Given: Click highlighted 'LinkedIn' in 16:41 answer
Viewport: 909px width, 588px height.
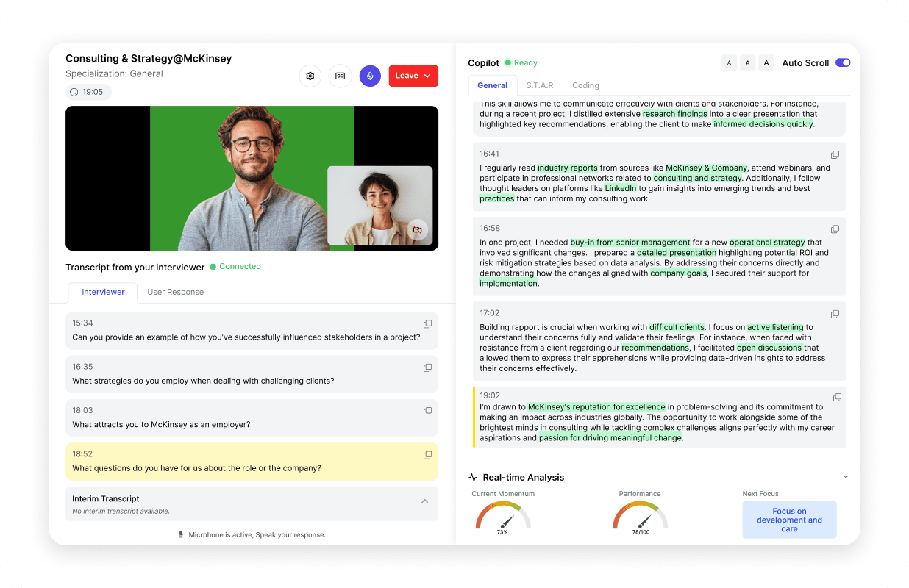Looking at the screenshot, I should pos(621,188).
